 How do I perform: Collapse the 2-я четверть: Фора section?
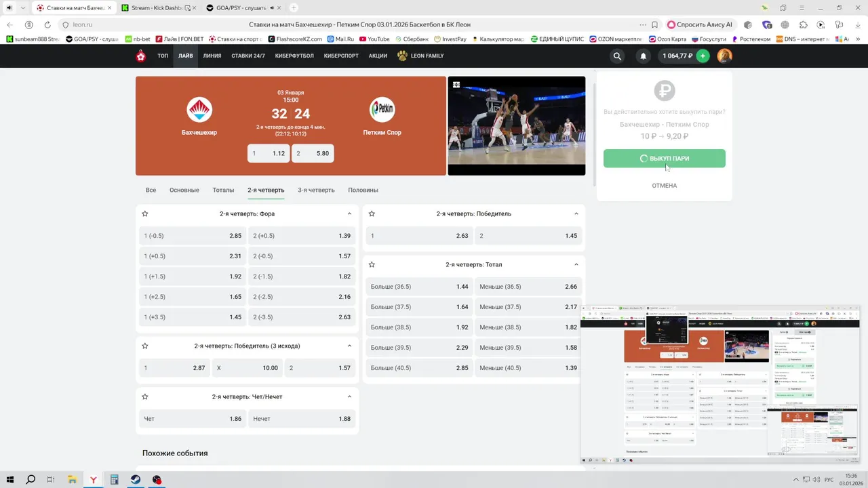tap(349, 213)
